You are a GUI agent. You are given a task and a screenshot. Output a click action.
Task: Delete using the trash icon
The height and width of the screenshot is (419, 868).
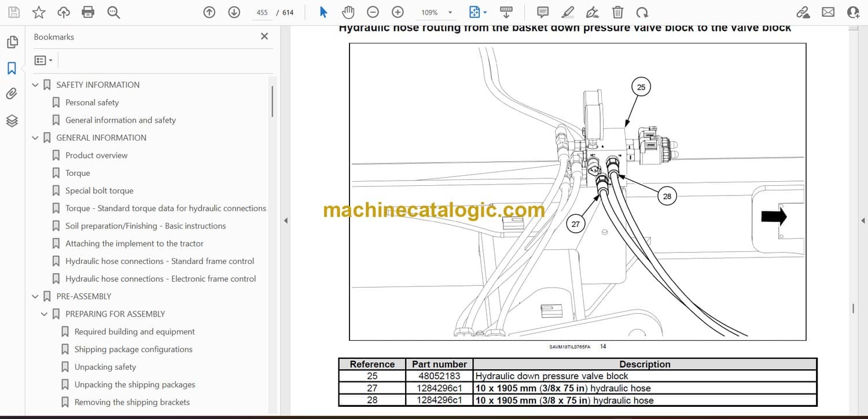click(x=617, y=12)
